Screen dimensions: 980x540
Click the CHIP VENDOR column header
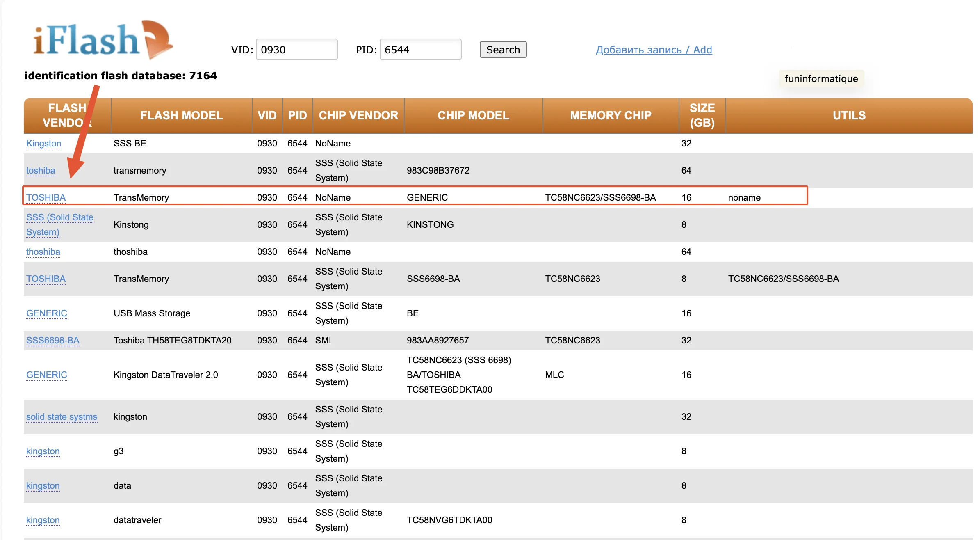[x=358, y=116]
